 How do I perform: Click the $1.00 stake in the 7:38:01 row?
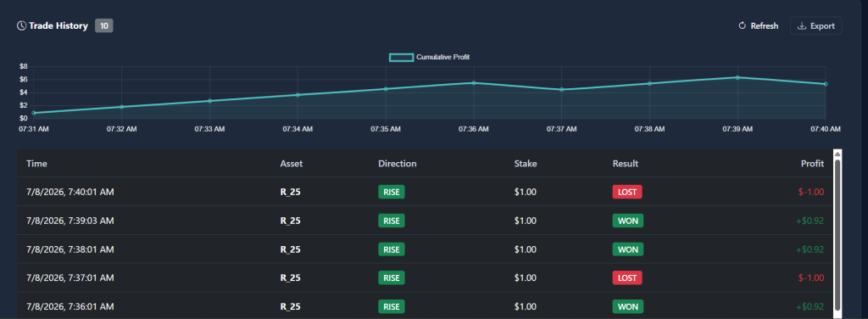pyautogui.click(x=525, y=249)
